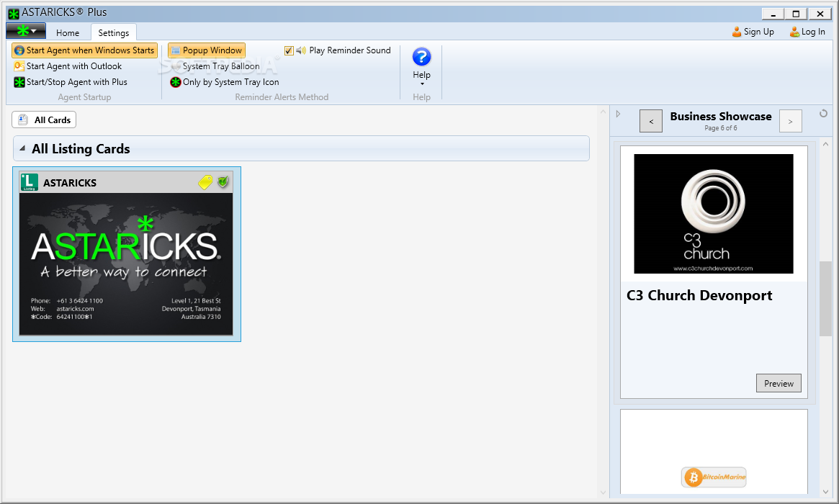Click the yellow tag icon on ASTARICKS card
This screenshot has height=504, width=839.
click(x=205, y=182)
